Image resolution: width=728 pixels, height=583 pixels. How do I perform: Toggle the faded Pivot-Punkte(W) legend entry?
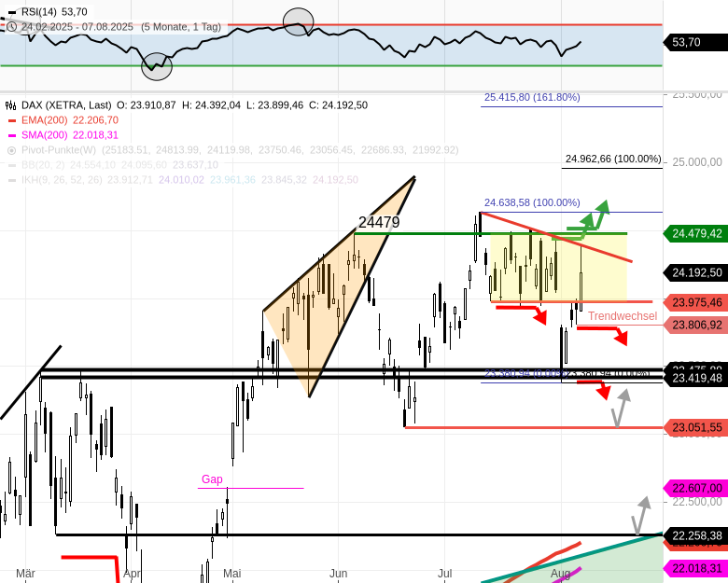[x=240, y=150]
